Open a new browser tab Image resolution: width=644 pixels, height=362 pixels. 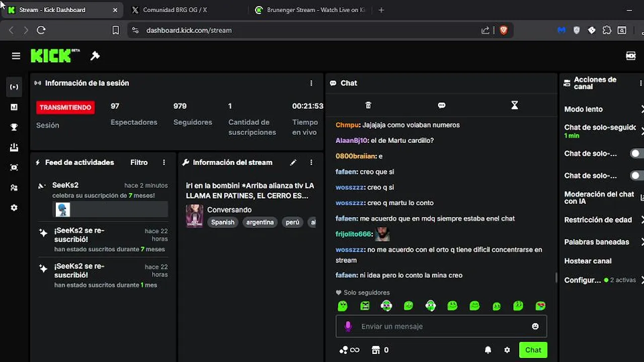[x=381, y=10]
